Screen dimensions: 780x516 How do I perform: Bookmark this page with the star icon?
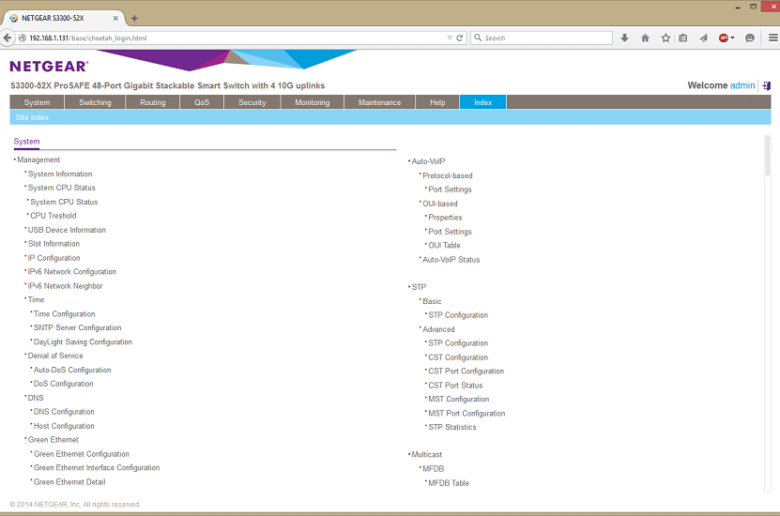pyautogui.click(x=666, y=38)
